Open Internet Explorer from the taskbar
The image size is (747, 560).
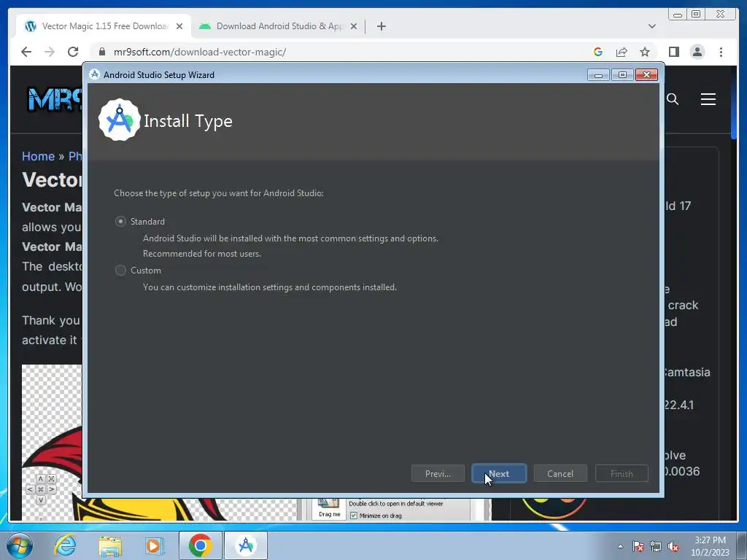65,545
